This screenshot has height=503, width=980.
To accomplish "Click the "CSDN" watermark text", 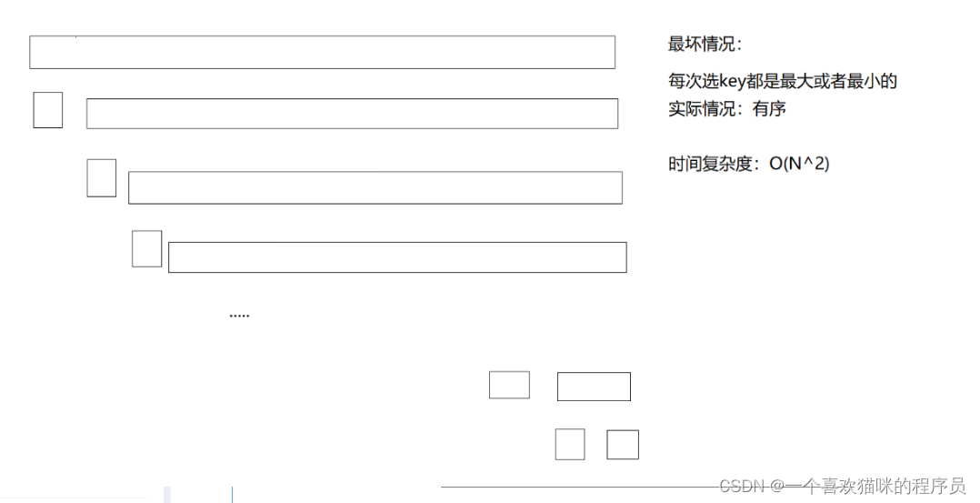I will 739,487.
